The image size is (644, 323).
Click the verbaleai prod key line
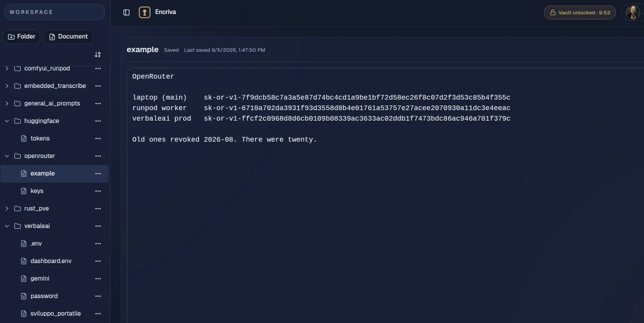321,119
